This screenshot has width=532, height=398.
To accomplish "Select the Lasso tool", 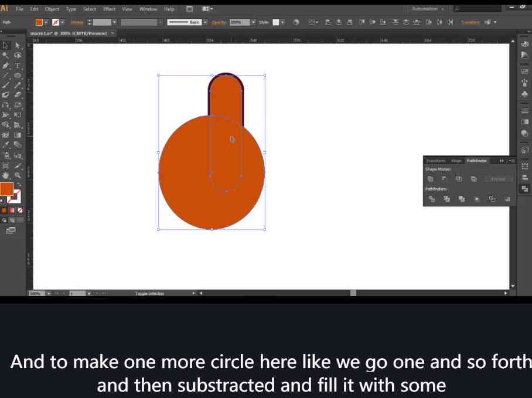I will [x=18, y=55].
